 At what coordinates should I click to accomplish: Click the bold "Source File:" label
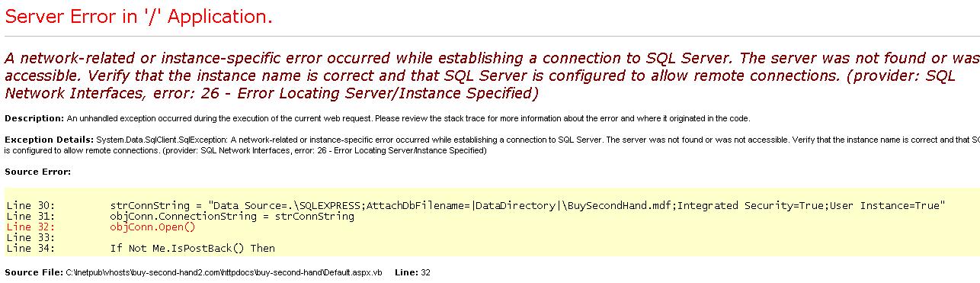[x=34, y=272]
